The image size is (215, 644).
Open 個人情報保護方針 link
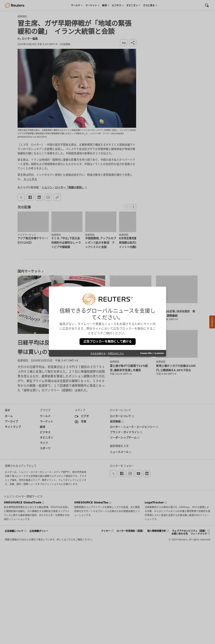pos(158,530)
